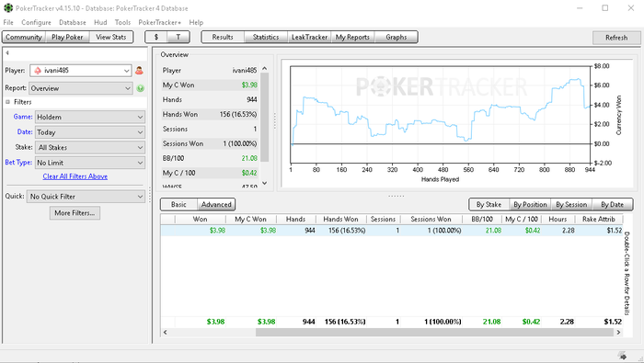Click the table horizontal scroll left arrow
Image resolution: width=644 pixels, height=363 pixels.
[165, 333]
